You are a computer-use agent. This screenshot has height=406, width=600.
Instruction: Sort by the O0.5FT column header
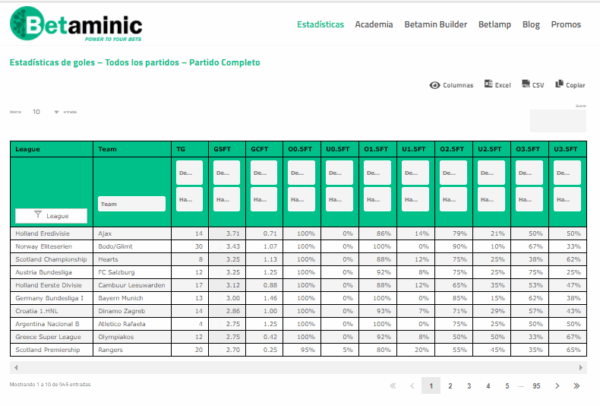[302, 149]
